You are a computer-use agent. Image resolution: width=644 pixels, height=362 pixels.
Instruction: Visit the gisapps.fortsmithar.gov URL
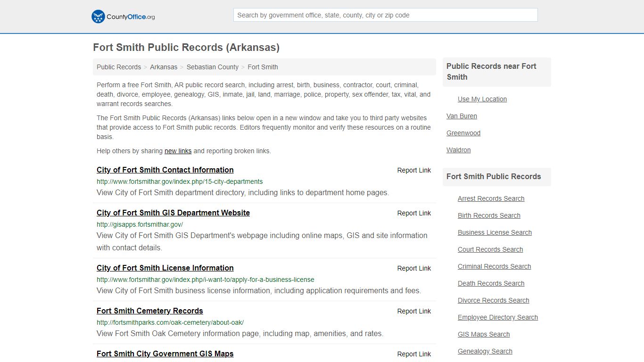click(140, 224)
